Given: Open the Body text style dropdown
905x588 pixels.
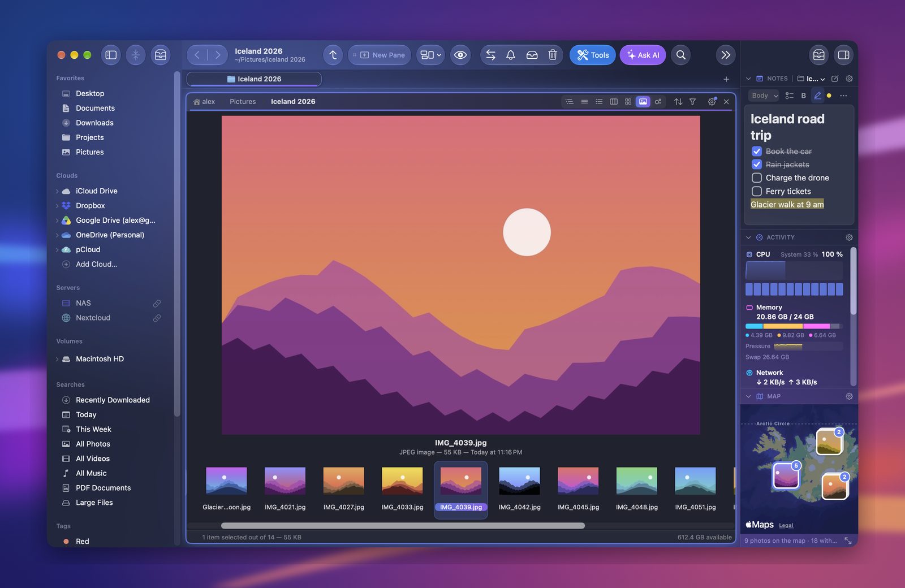Looking at the screenshot, I should [x=764, y=96].
